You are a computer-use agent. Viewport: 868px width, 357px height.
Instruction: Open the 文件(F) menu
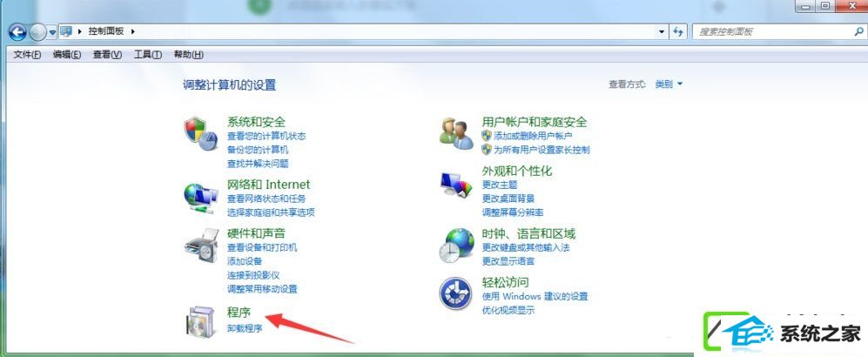click(x=27, y=54)
